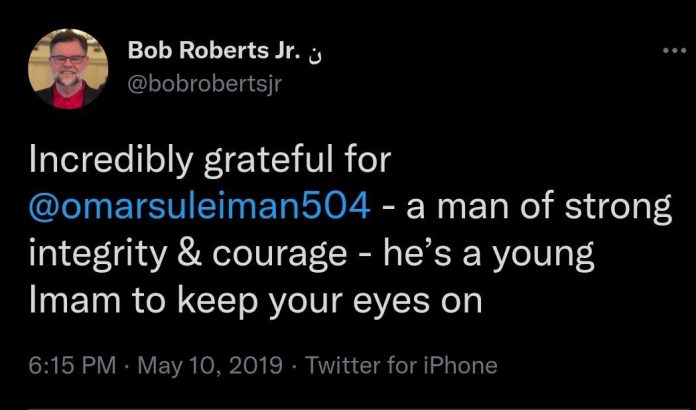
Task: Click the phrase "he's a young"
Action: 489,255
